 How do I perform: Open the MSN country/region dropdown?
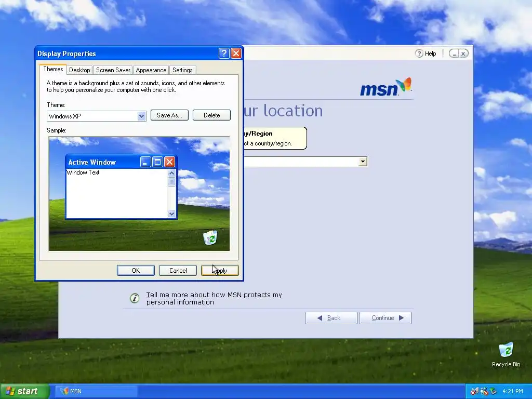coord(363,162)
